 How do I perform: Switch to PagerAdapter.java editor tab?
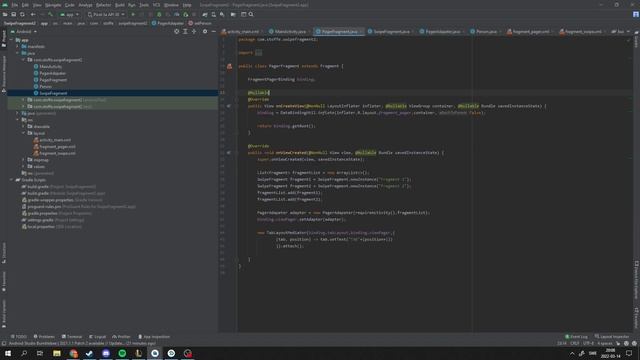tap(442, 31)
